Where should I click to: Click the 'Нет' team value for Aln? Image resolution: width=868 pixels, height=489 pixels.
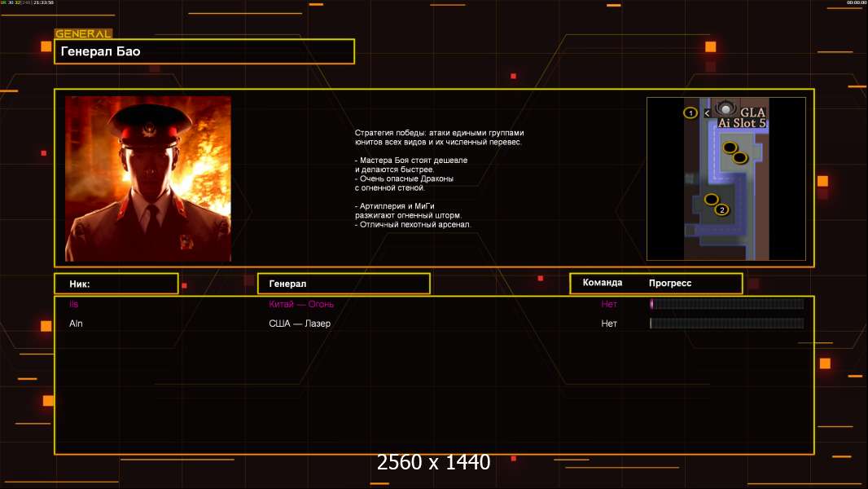click(609, 324)
